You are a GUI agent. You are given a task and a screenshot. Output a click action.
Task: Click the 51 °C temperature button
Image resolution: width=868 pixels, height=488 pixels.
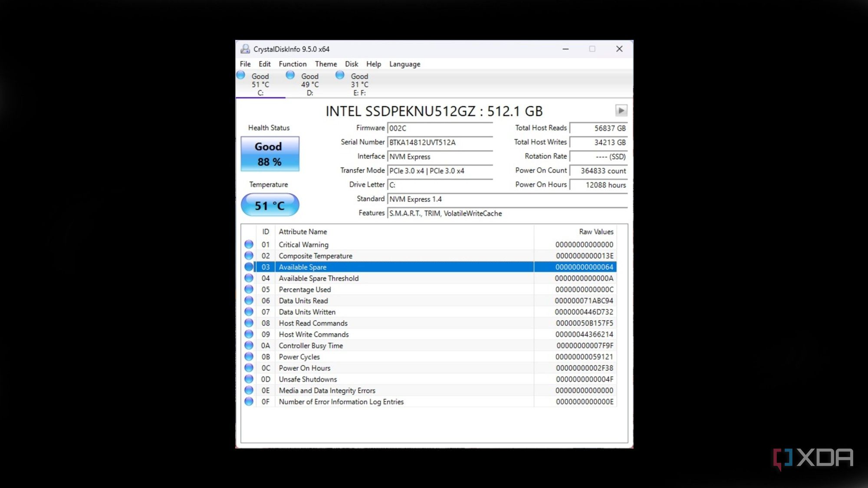click(270, 205)
